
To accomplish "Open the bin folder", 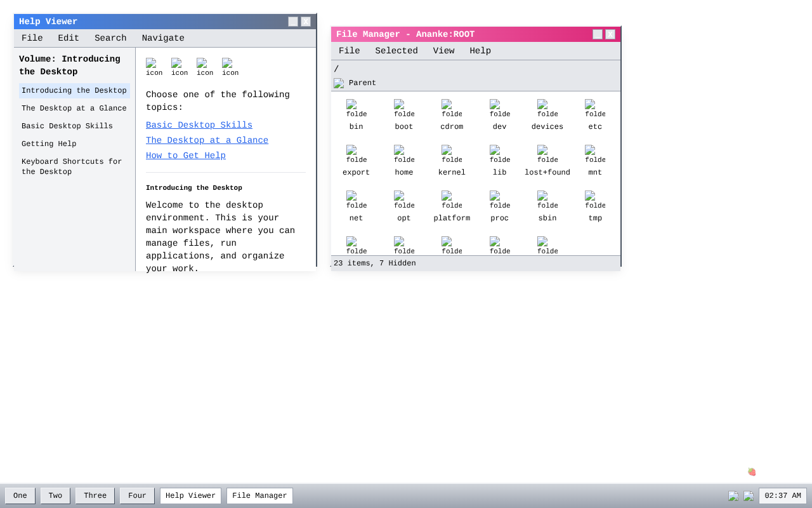I will point(356,115).
